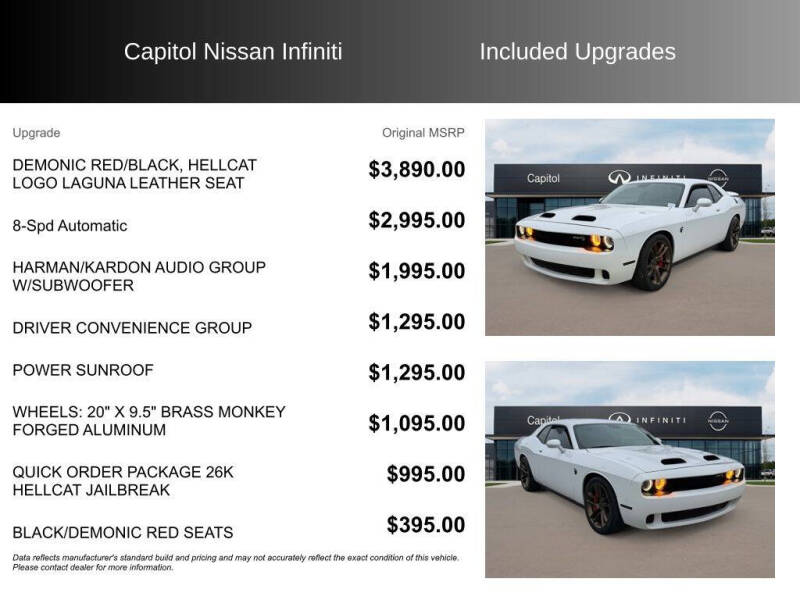Click the Infiniti logo in the second photo

[620, 419]
